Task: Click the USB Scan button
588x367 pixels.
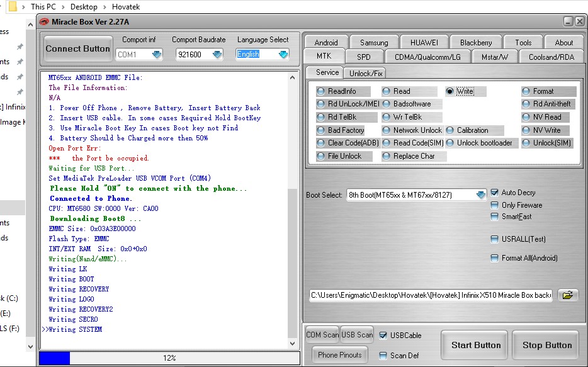Action: coord(357,335)
